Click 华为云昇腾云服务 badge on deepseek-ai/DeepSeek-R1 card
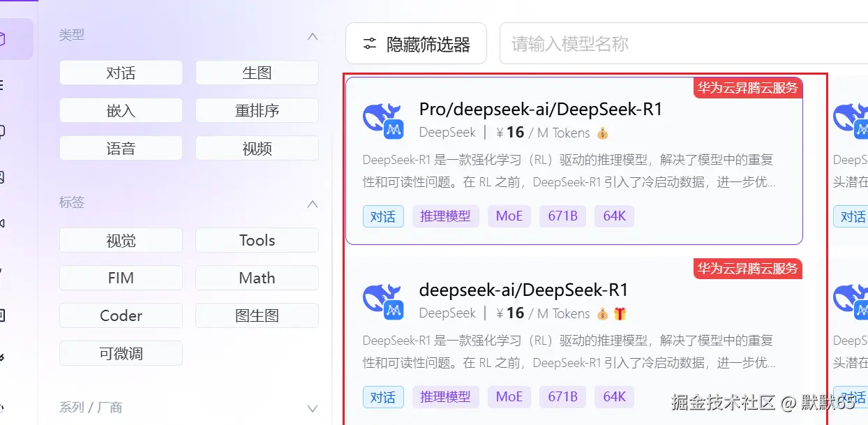868x425 pixels. [748, 269]
